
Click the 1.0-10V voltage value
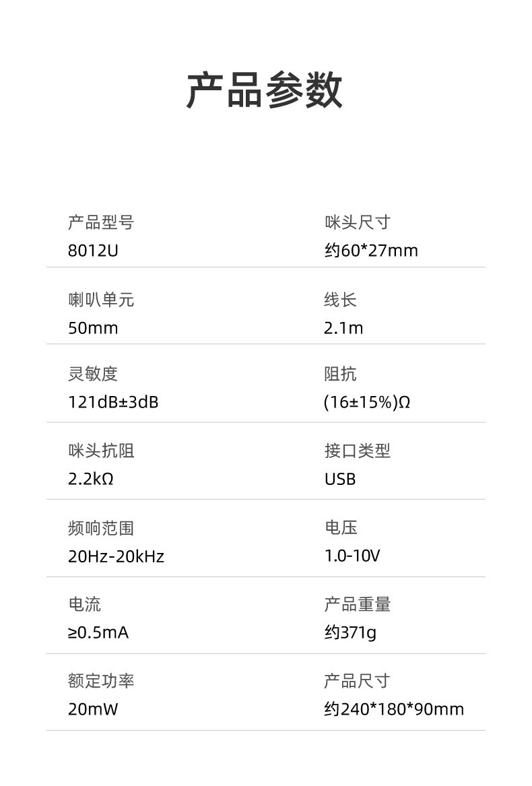pos(352,556)
